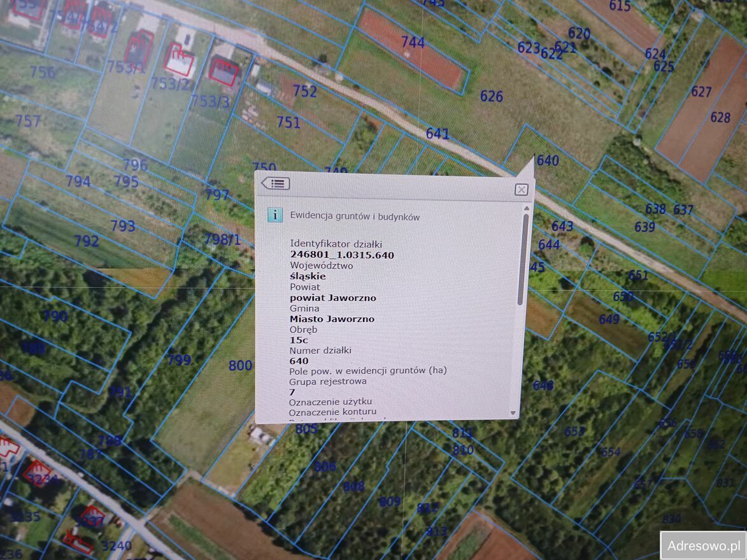This screenshot has height=560, width=747.
Task: Click parcel label 793 on the map
Action: tap(123, 226)
